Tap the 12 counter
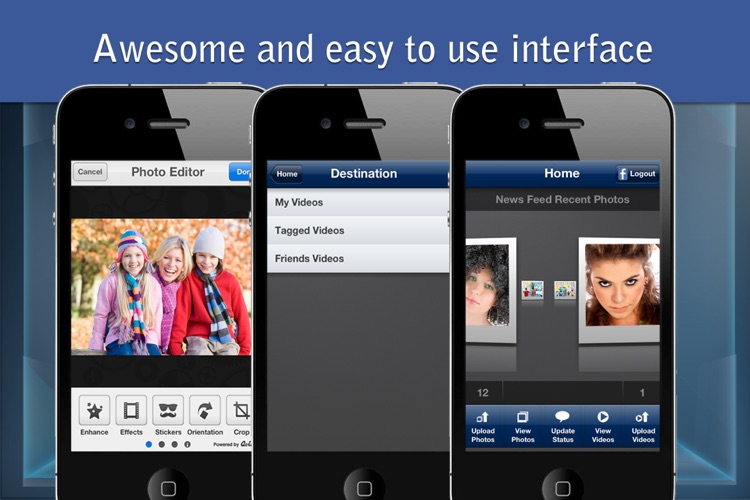Image resolution: width=750 pixels, height=500 pixels. [x=483, y=393]
